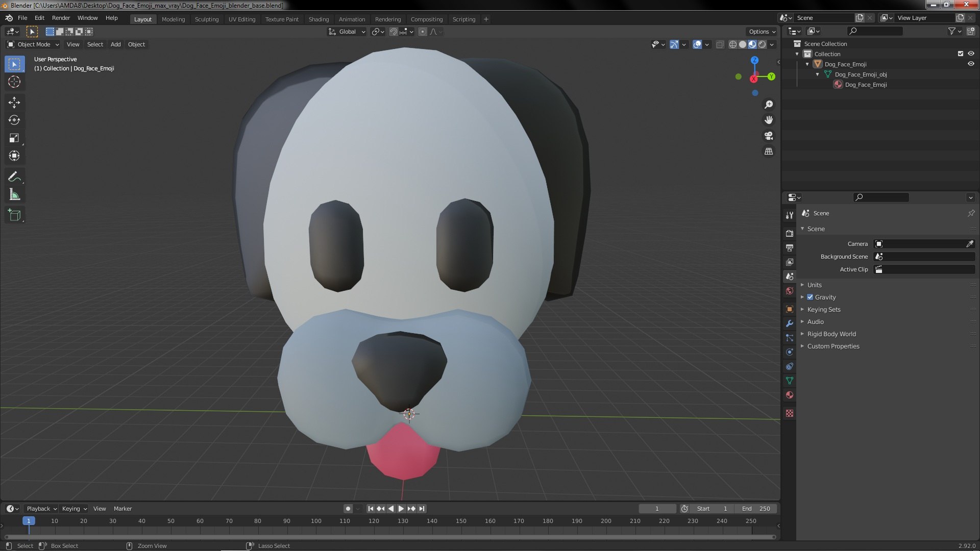980x551 pixels.
Task: Activate the Select Box tool
Action: 14,64
